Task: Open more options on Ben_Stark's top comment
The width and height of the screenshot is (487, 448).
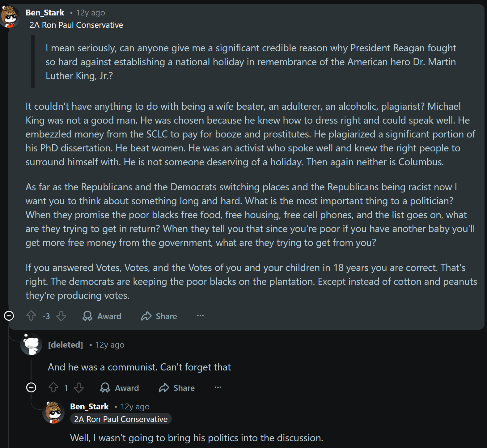Action: 200,316
